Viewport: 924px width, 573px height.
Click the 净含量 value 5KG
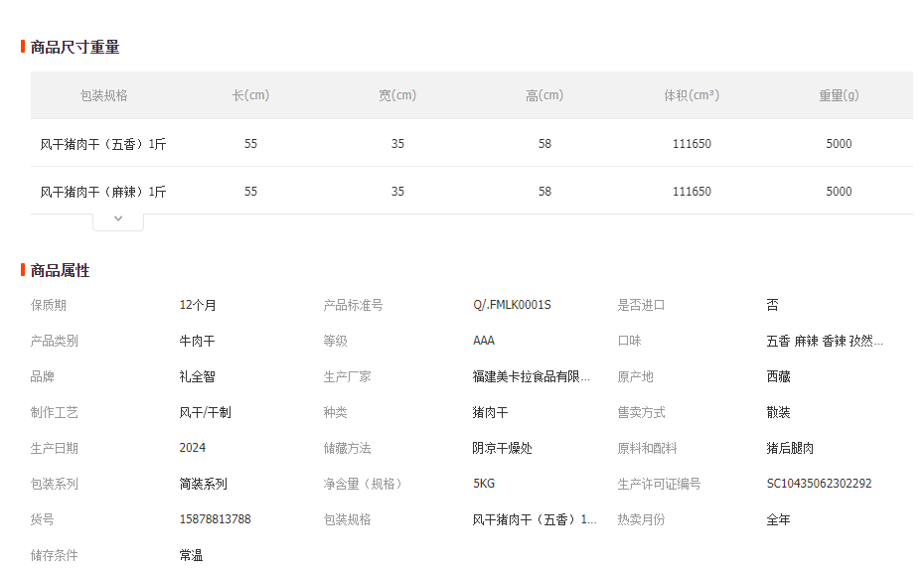(484, 484)
